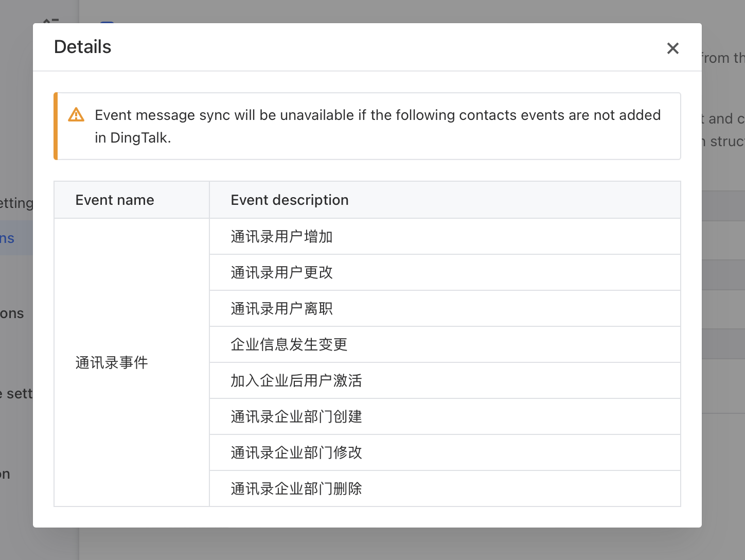Click the orange warning triangle icon
Screen dimensions: 745x560
pyautogui.click(x=76, y=114)
